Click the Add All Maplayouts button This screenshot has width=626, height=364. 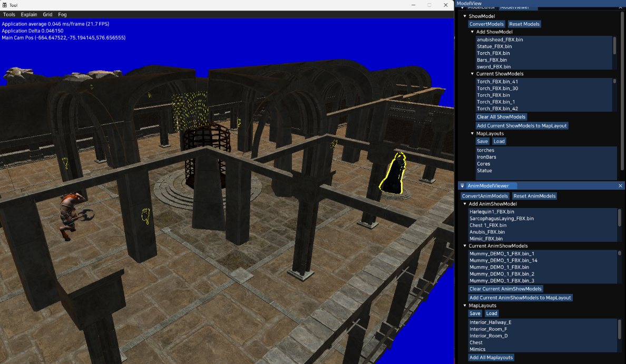[x=491, y=358]
